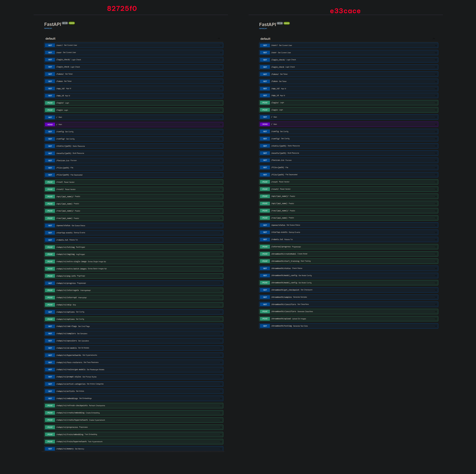Click the GET badge on /favicon.ico Favicon row
This screenshot has width=476, height=474.
click(x=50, y=160)
